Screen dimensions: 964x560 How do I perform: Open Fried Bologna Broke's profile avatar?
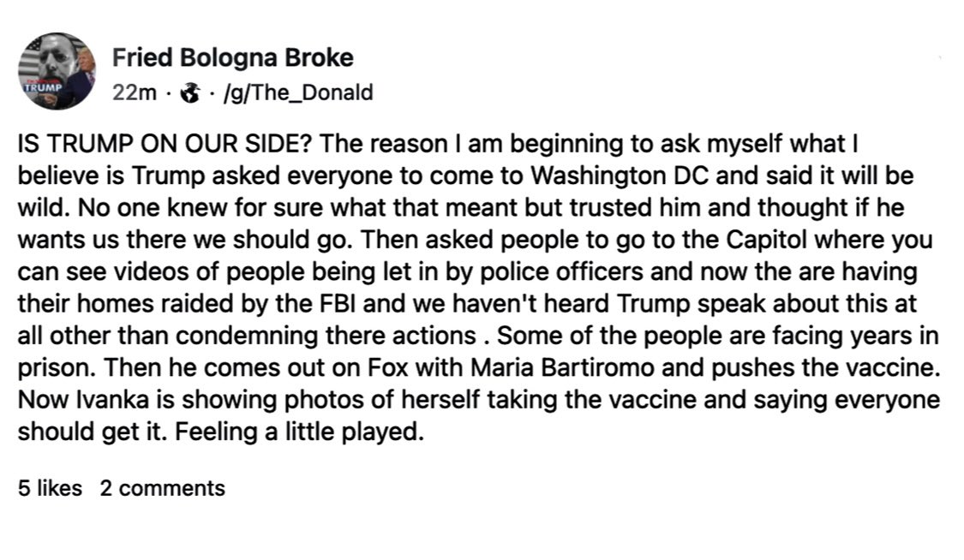click(x=57, y=70)
